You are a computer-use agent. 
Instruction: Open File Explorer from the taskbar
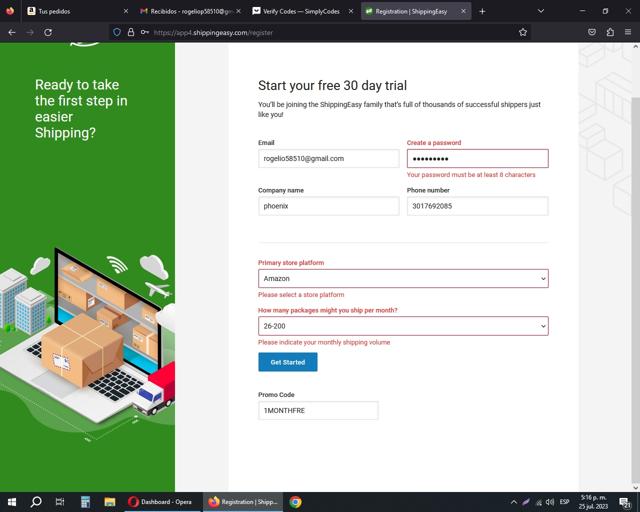(109, 502)
